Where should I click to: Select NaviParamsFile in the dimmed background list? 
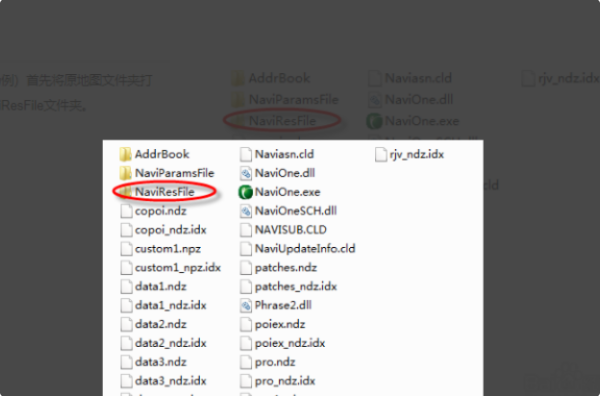(x=294, y=100)
